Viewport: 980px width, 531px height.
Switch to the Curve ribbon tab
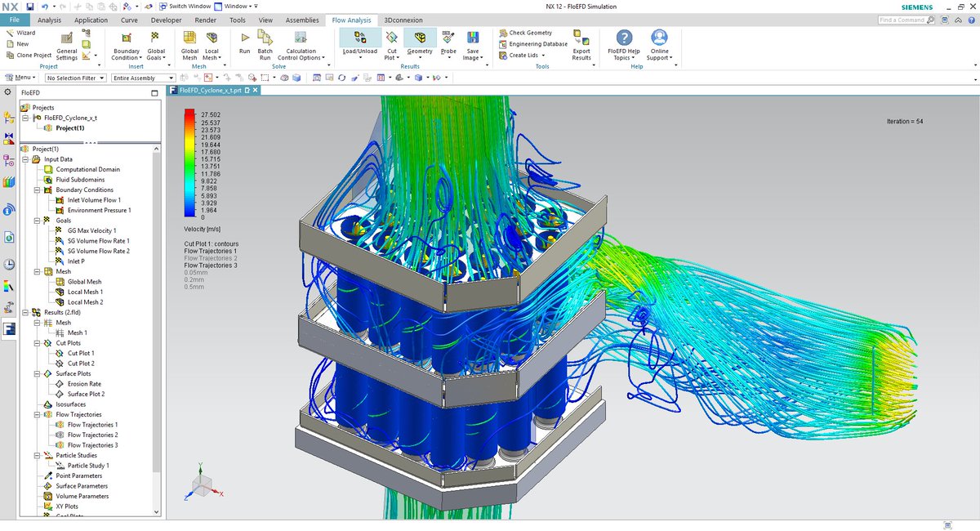(x=129, y=20)
